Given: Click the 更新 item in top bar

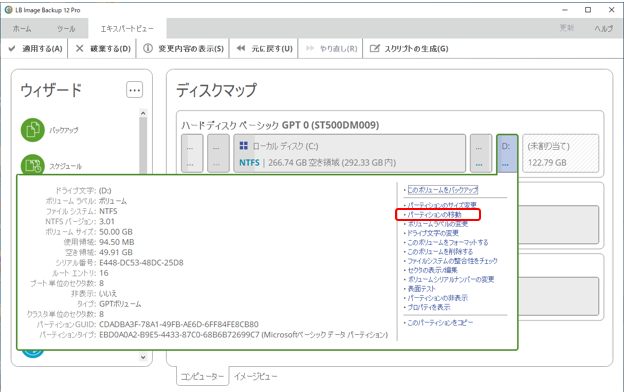Looking at the screenshot, I should click(x=567, y=28).
